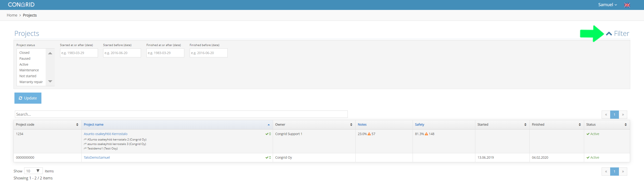Click checkmark icon in TaloDemoSamuel row

pos(267,157)
